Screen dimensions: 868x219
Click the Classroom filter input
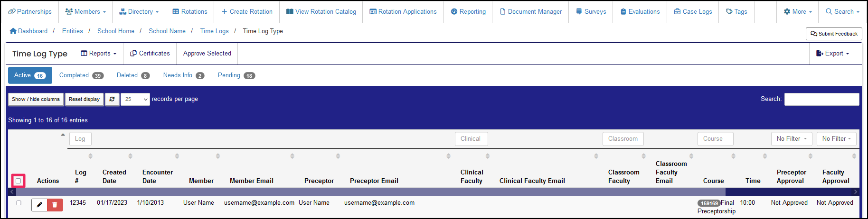[x=623, y=139]
